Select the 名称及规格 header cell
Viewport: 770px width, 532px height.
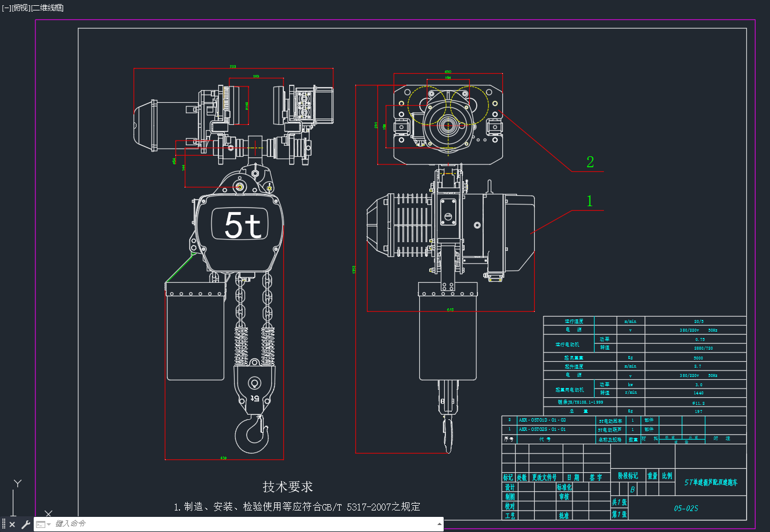[x=610, y=440]
